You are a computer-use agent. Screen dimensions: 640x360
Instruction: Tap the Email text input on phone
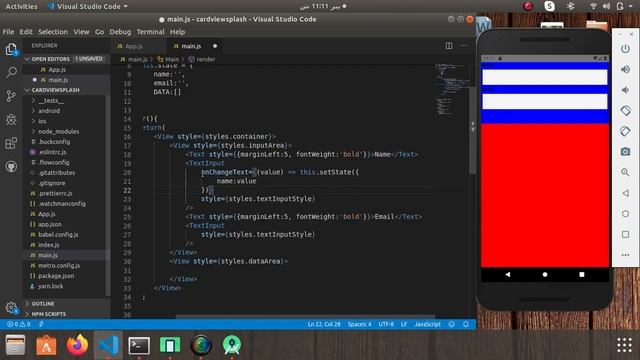coord(544,102)
